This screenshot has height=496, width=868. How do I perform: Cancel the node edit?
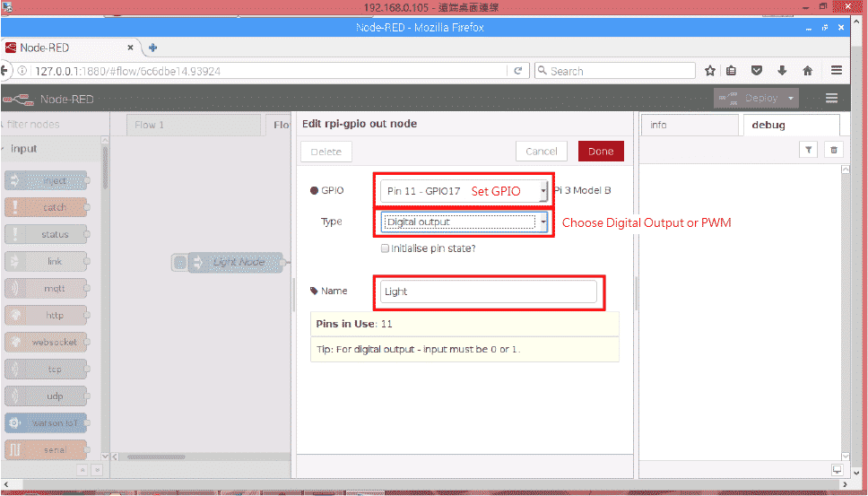click(x=542, y=151)
